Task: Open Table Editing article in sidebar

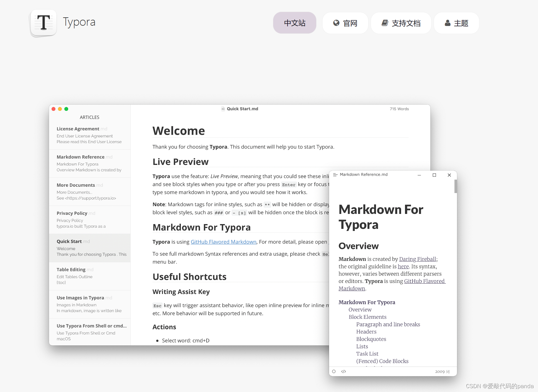Action: point(90,276)
